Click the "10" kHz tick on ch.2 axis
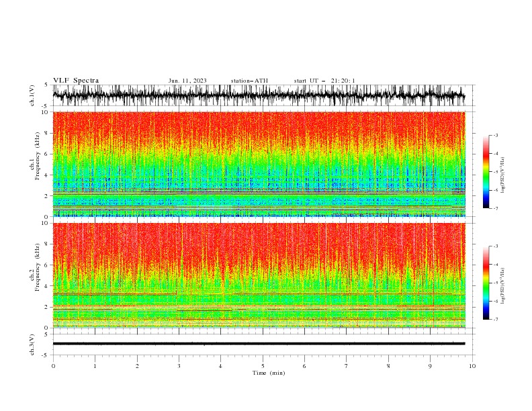Viewport: 532px width, 411px height. (44, 223)
